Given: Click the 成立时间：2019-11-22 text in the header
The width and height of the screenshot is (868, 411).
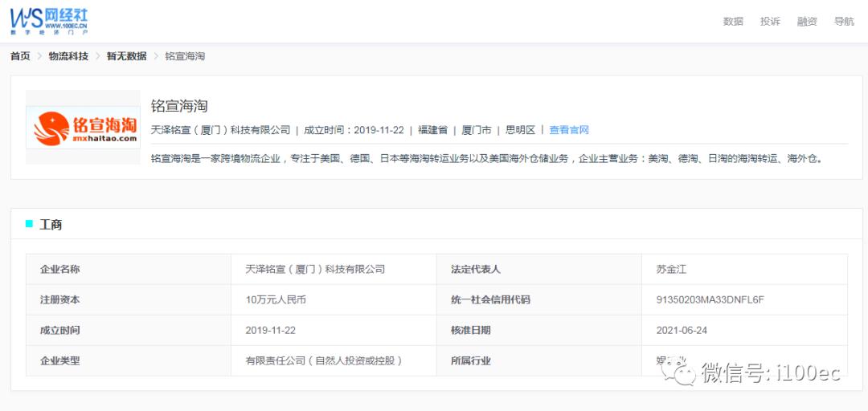Looking at the screenshot, I should 354,130.
